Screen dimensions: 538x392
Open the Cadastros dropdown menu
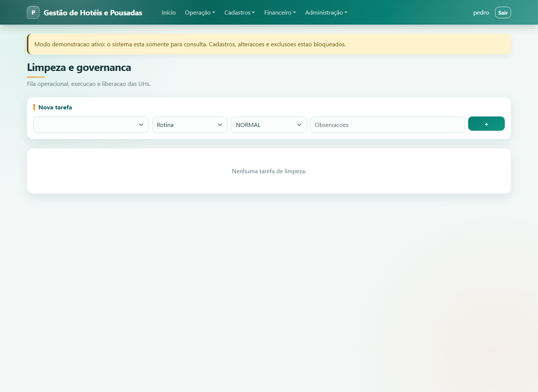tap(239, 12)
